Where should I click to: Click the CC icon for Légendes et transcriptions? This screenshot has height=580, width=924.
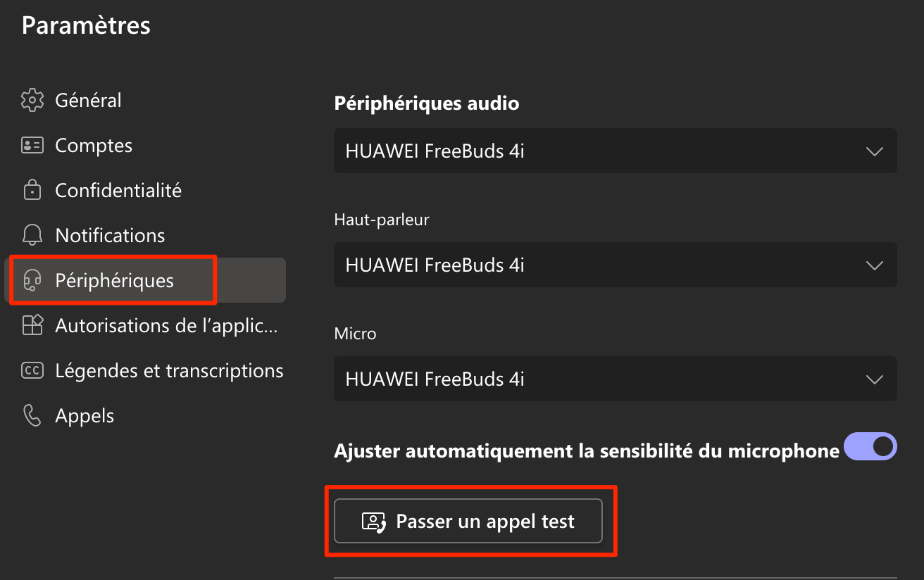(32, 370)
